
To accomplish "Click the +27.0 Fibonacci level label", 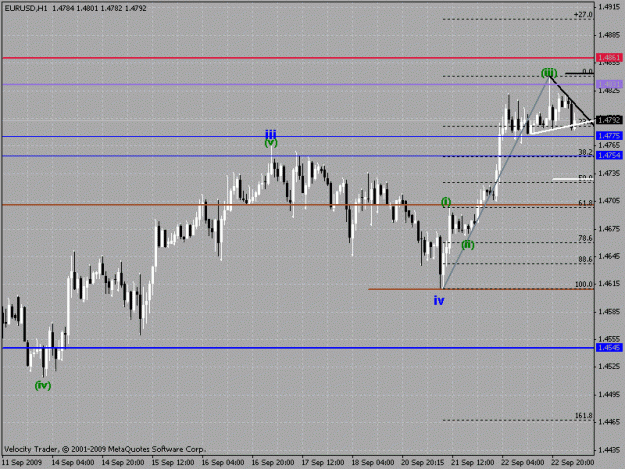I will pos(583,15).
